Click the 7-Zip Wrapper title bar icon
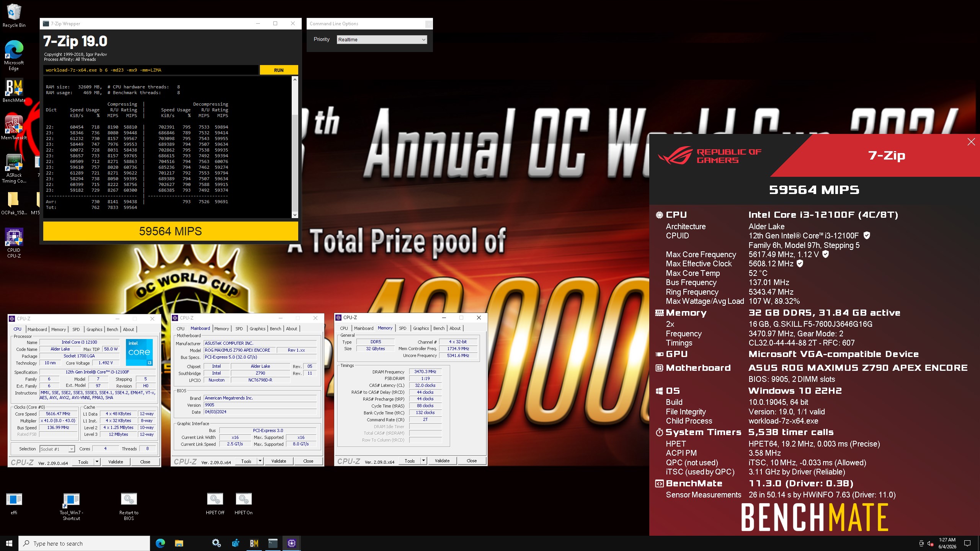Image resolution: width=980 pixels, height=551 pixels. pos(46,24)
